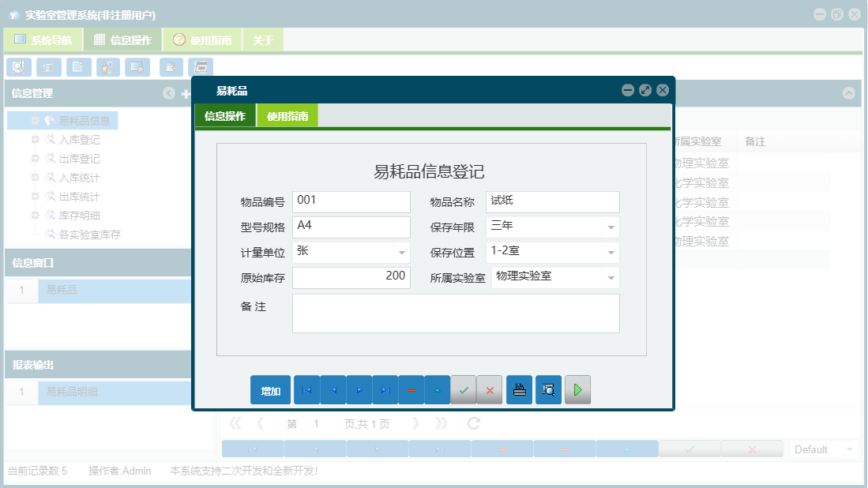Run the report with the green play icon

(x=577, y=389)
